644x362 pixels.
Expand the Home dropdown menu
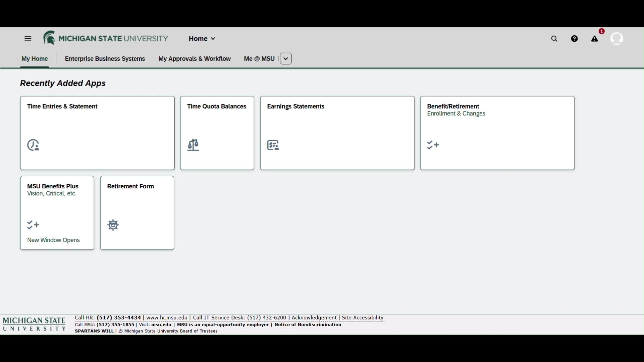202,39
